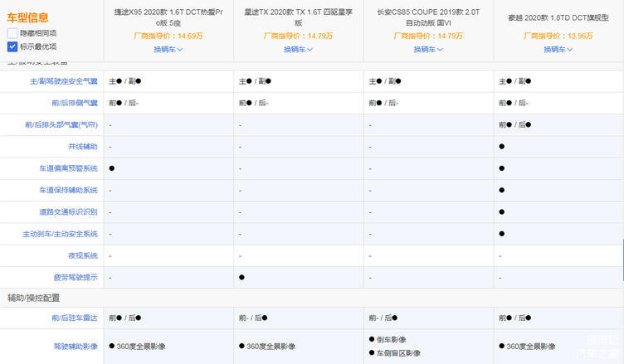Open 换辆车 dropdown under 捷途X95
The image size is (624, 364).
tap(168, 49)
